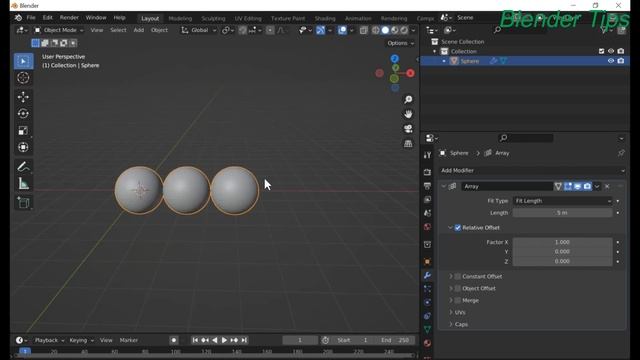Toggle Array modifier render camera icon
The image size is (640, 360).
click(x=587, y=186)
